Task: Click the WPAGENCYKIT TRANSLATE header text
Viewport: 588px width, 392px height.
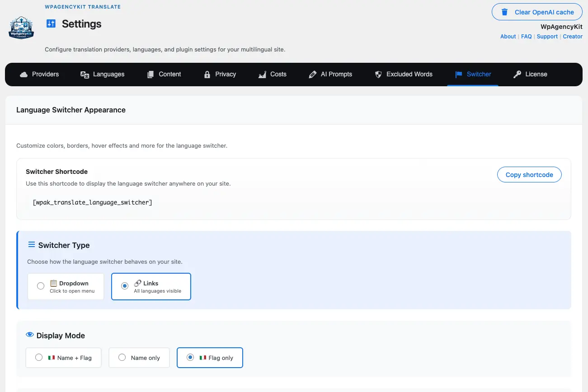Action: 83,7
